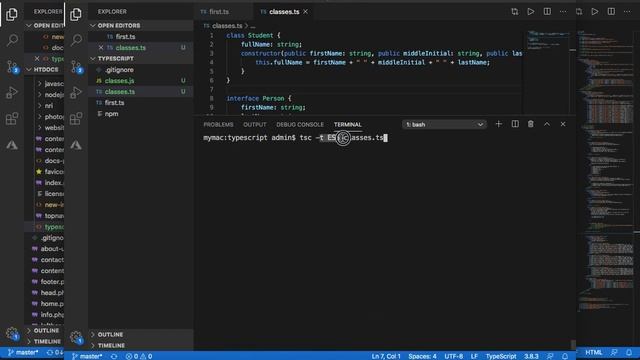The width and height of the screenshot is (640, 360).
Task: Close the terminal panel
Action: tap(563, 124)
